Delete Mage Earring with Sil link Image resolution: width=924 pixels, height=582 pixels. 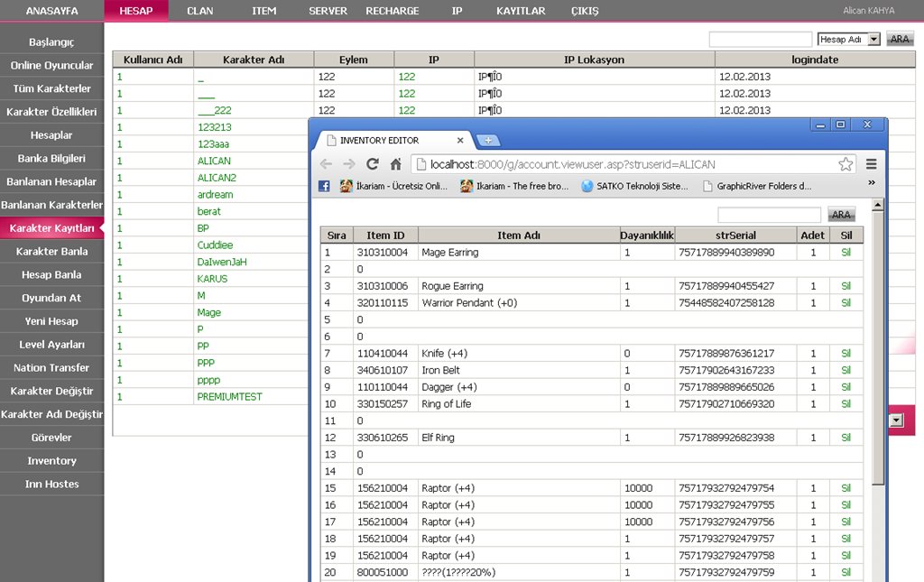tap(846, 252)
